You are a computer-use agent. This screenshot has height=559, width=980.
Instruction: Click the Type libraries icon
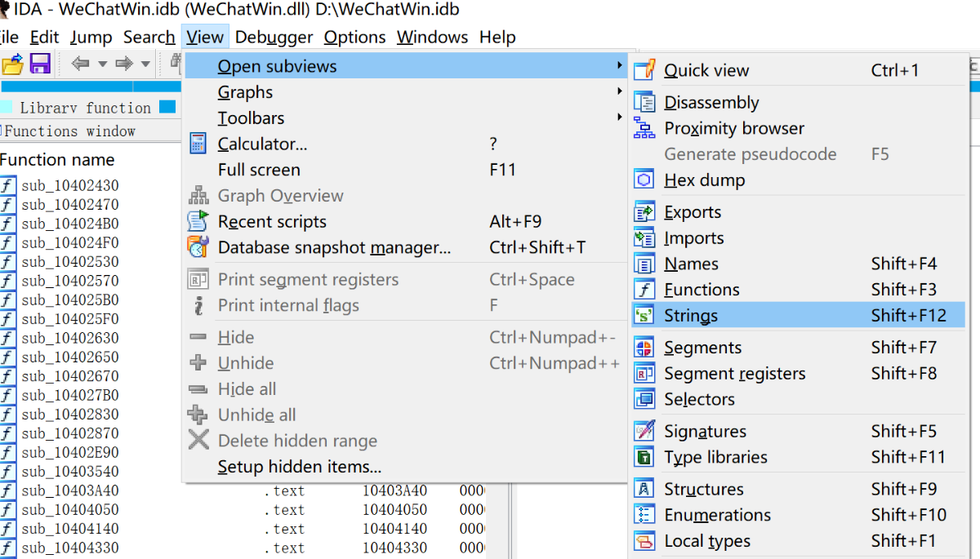click(645, 457)
